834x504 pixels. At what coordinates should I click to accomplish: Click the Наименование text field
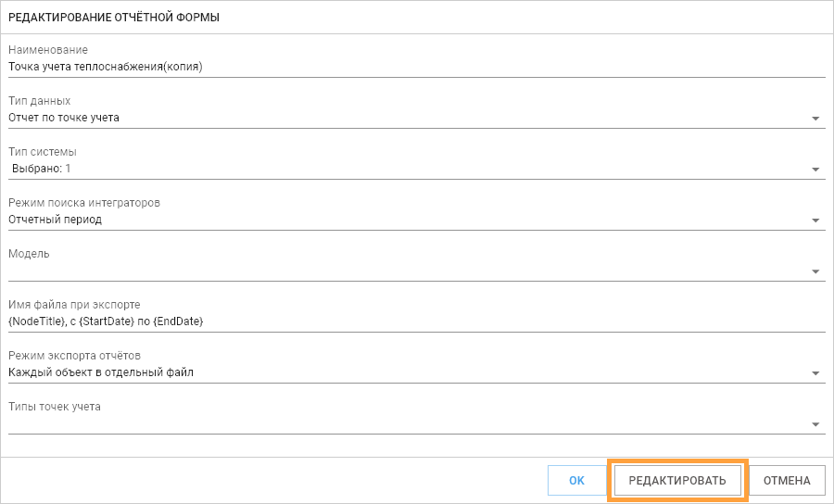(x=416, y=67)
